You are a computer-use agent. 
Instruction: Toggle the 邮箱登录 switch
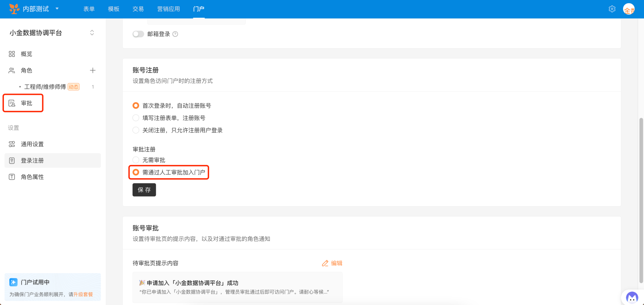[138, 34]
